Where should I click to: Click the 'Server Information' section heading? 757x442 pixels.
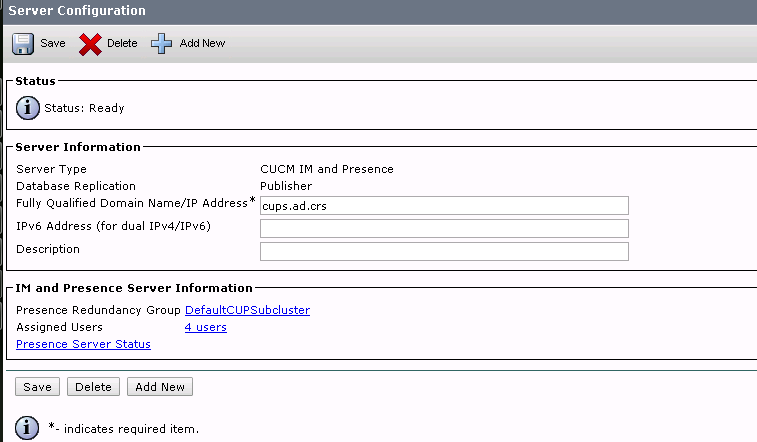coord(78,147)
